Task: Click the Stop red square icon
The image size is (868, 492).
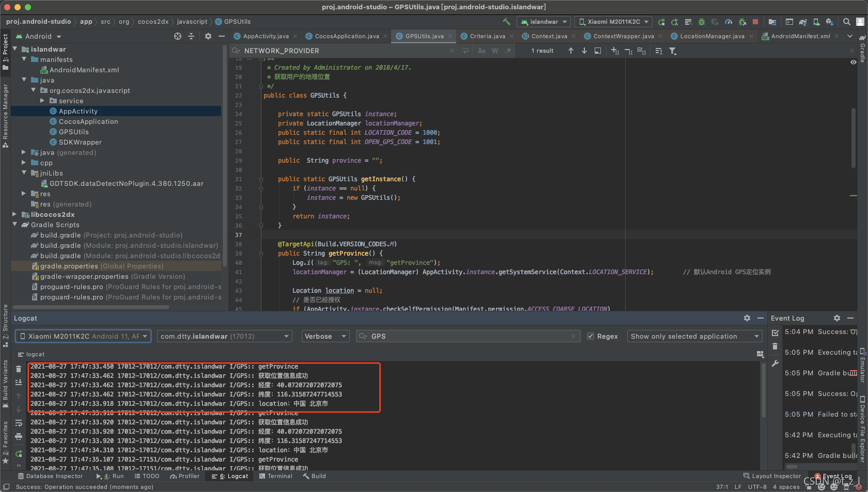Action: point(755,22)
